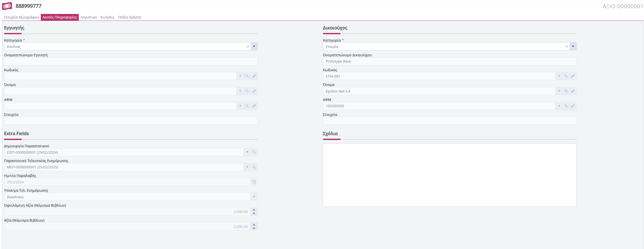This screenshot has height=249, width=644.
Task: Search Δημιουργία Παραστατικού with magnifier icon
Action: pos(254,152)
